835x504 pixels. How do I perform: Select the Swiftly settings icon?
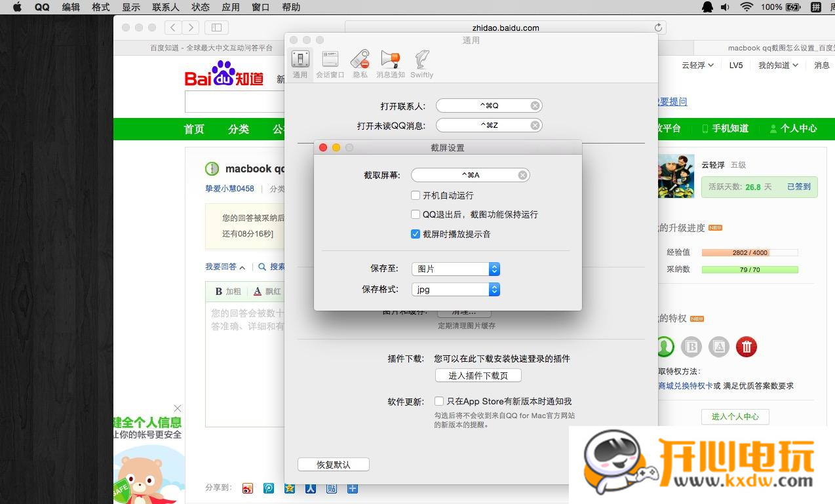(421, 62)
